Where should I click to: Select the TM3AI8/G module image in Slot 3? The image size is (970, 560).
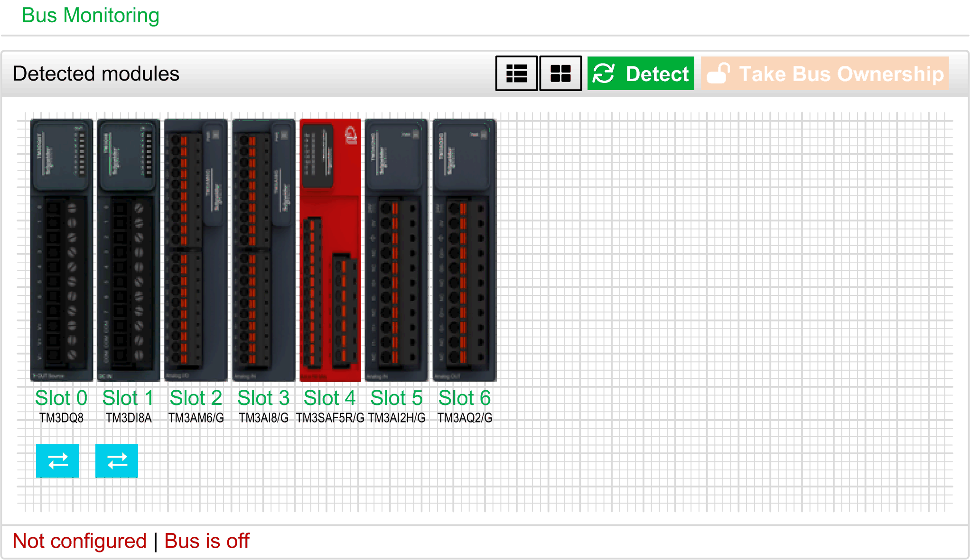(264, 250)
